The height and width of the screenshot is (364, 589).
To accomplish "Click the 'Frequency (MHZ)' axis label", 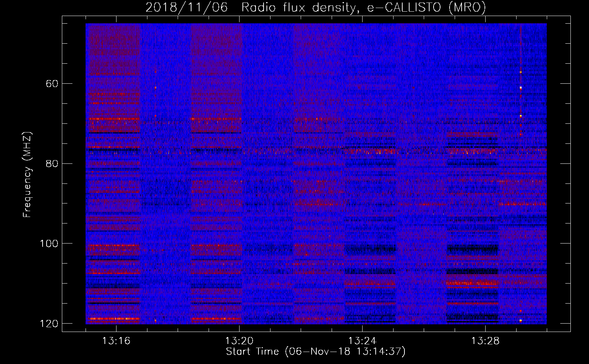I will coord(27,174).
